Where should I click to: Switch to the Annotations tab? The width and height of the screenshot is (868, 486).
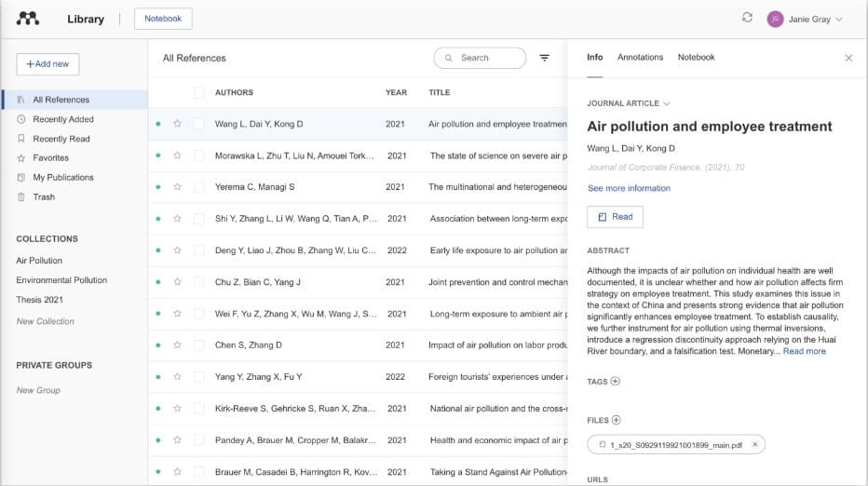pos(640,57)
